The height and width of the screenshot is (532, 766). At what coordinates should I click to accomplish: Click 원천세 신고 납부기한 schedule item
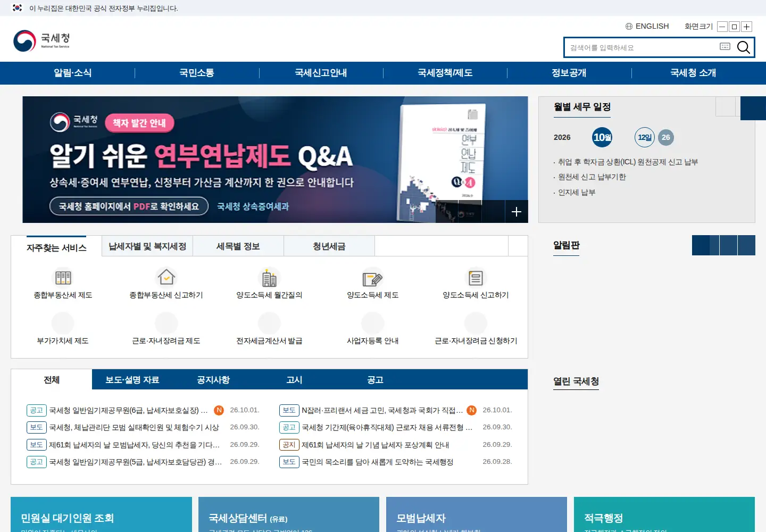[x=592, y=177]
